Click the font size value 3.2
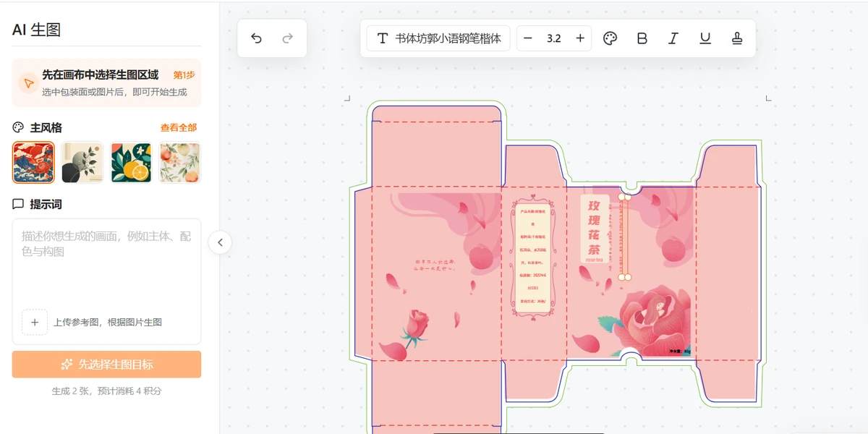The width and height of the screenshot is (868, 434). [x=554, y=38]
